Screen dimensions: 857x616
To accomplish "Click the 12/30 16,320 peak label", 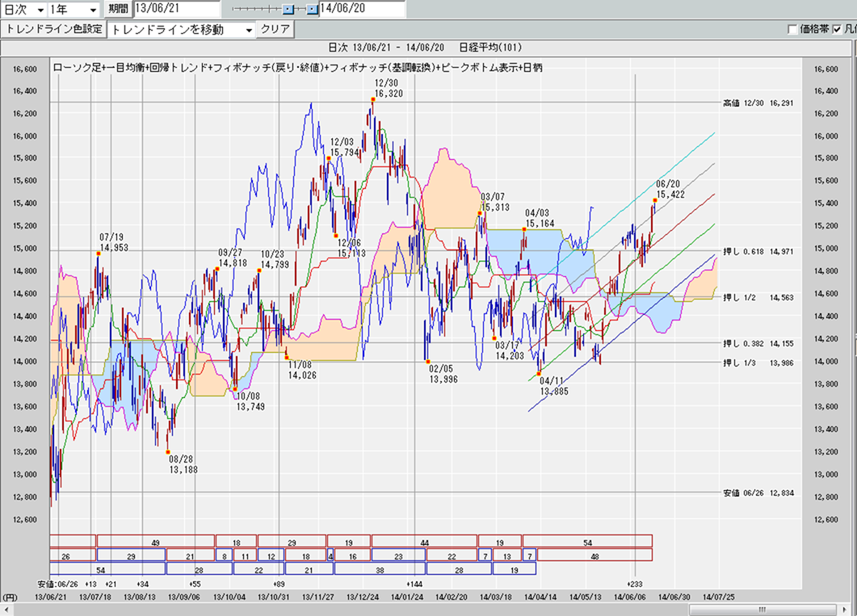I will 388,89.
